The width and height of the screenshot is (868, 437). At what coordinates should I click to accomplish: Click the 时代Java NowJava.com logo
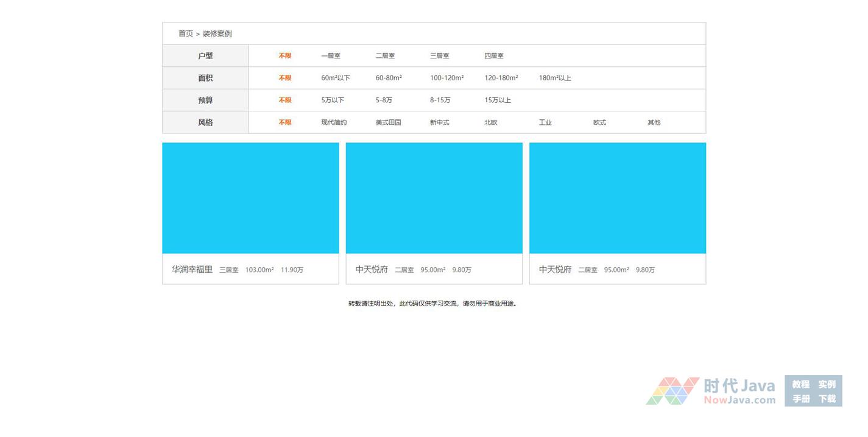point(711,391)
